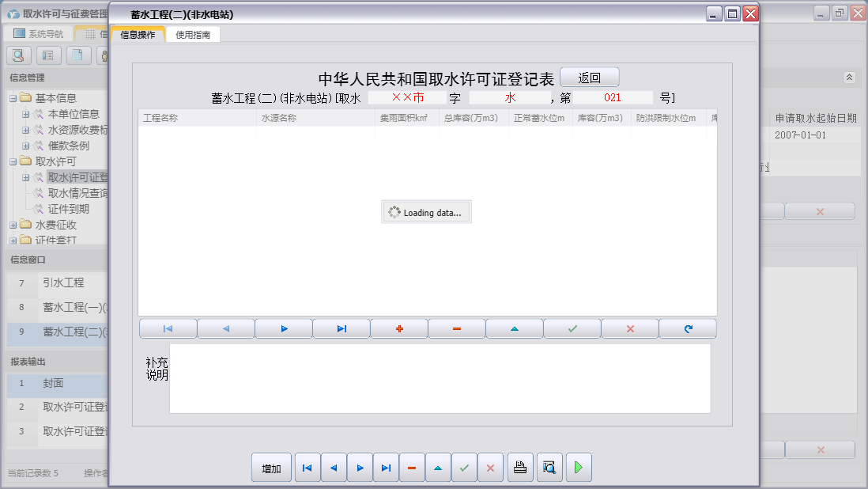Edit record using the grid up-triangle icon
The height and width of the screenshot is (489, 868).
coord(515,328)
